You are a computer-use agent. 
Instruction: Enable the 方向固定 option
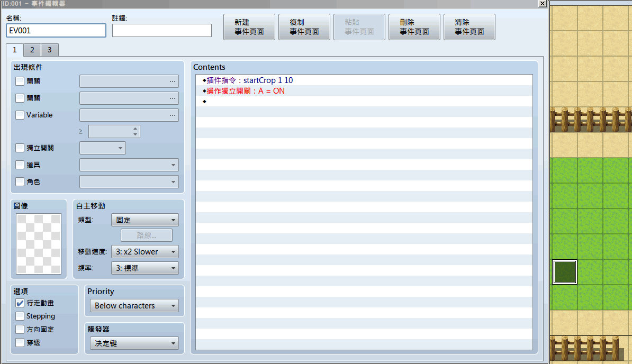[x=20, y=330]
